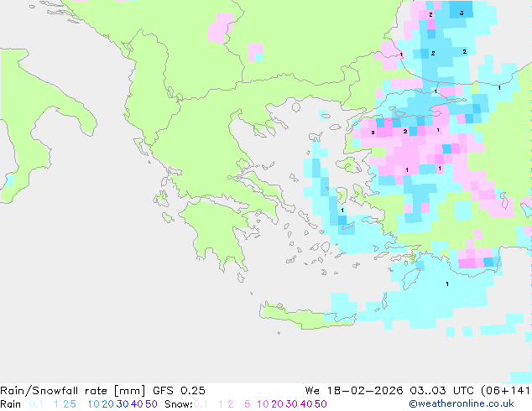
Task: Pick the Rain legend 40 color value
Action: [137, 404]
